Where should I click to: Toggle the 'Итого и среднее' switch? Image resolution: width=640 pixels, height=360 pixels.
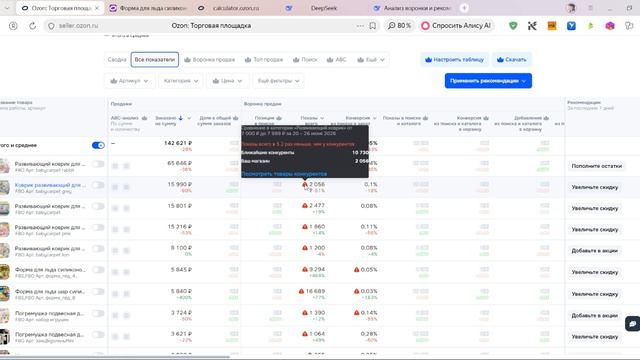pos(98,145)
